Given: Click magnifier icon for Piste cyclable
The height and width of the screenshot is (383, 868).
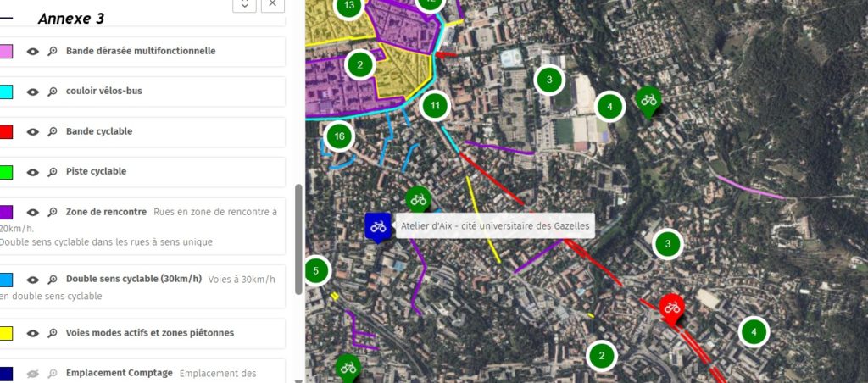Looking at the screenshot, I should pyautogui.click(x=52, y=171).
